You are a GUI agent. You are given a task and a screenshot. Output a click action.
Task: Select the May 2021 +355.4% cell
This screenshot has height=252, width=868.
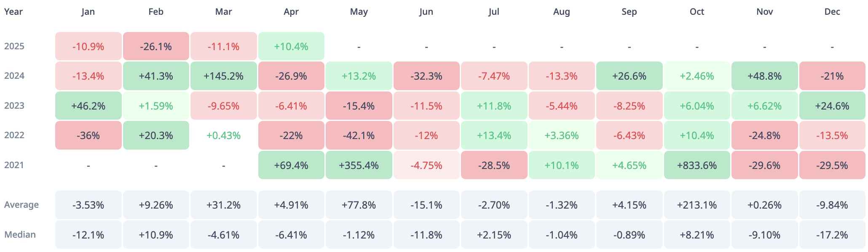pos(359,165)
